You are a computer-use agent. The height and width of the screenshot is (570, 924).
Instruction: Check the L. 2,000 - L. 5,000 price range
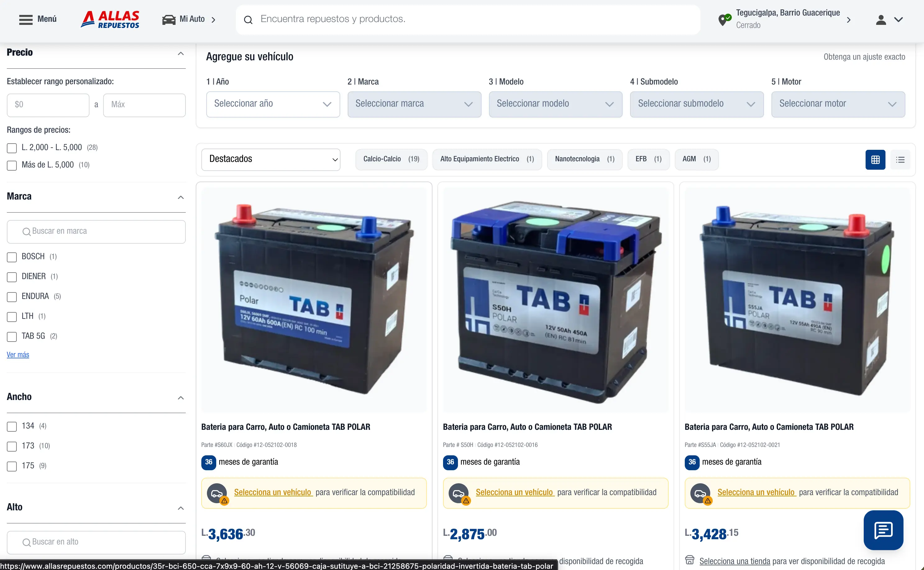tap(12, 148)
